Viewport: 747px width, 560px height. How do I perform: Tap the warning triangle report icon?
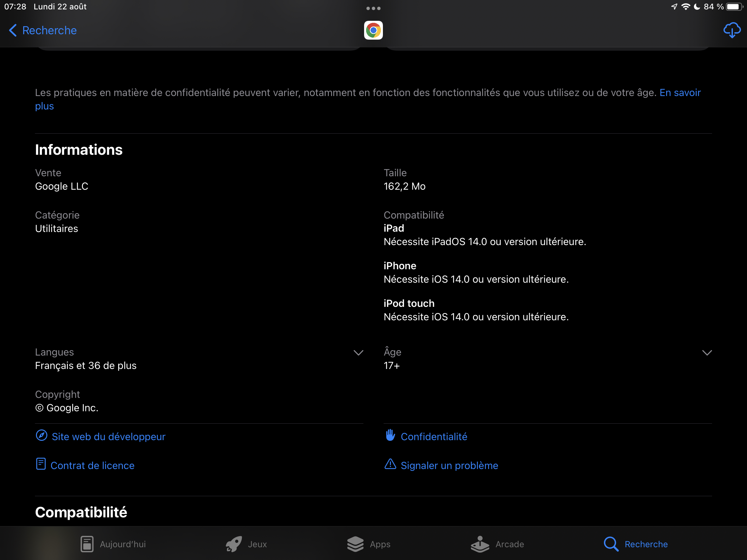(390, 464)
